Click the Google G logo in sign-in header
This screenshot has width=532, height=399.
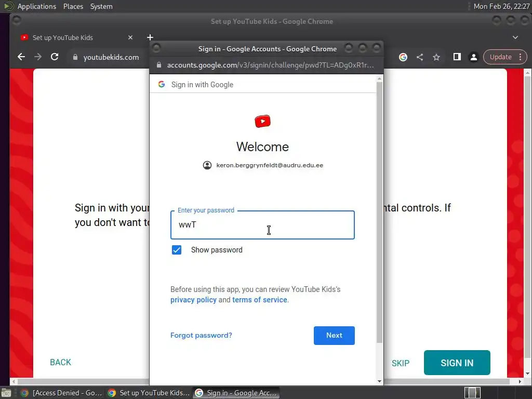(162, 84)
